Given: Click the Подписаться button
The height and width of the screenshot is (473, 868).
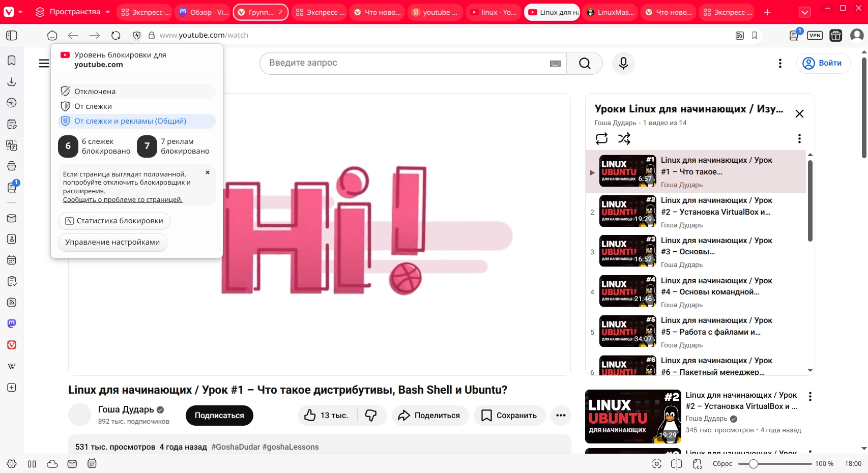Looking at the screenshot, I should (x=219, y=416).
